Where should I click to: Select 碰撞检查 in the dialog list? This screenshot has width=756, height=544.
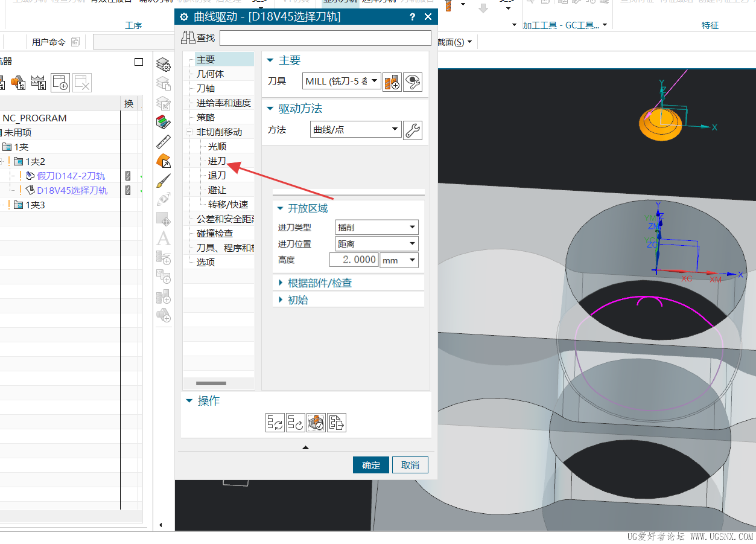coord(215,232)
